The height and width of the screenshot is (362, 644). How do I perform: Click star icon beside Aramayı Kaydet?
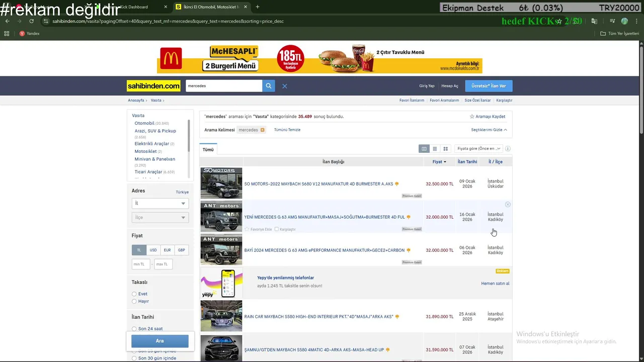pyautogui.click(x=472, y=117)
